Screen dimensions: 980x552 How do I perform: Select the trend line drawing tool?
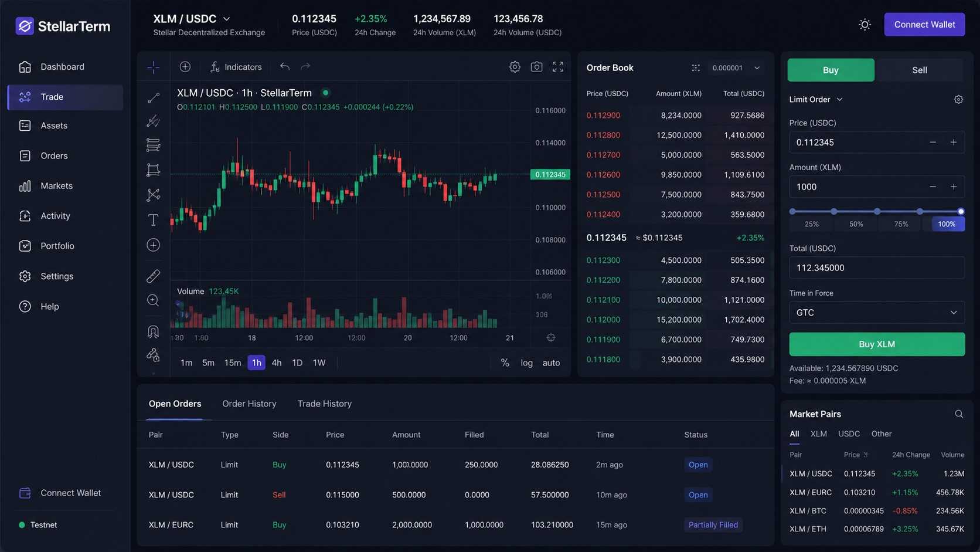(153, 98)
